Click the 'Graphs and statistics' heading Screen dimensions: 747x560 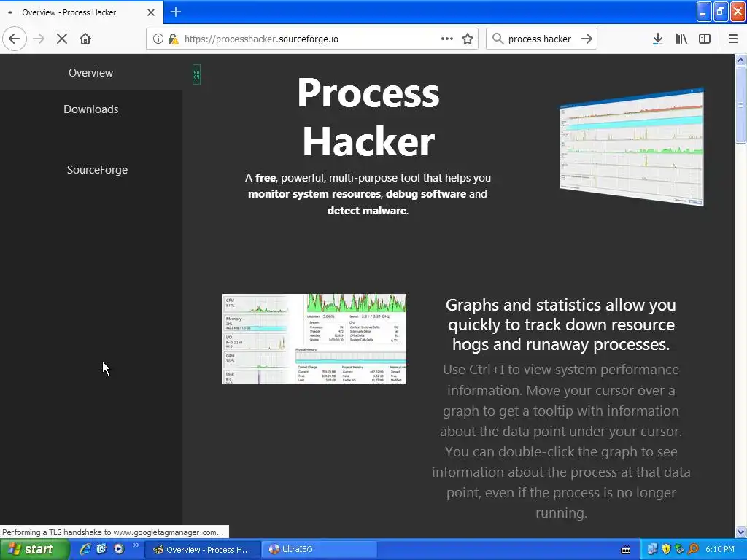coord(561,324)
